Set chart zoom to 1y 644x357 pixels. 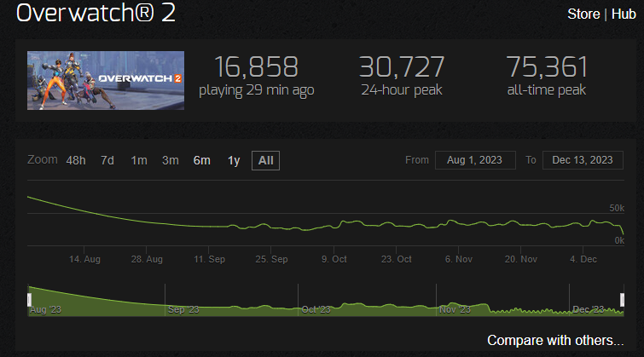pyautogui.click(x=234, y=160)
